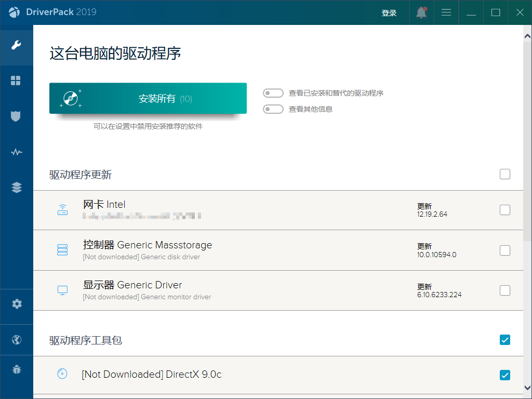Click the bug report icon in sidebar
The image size is (532, 399).
tap(17, 370)
